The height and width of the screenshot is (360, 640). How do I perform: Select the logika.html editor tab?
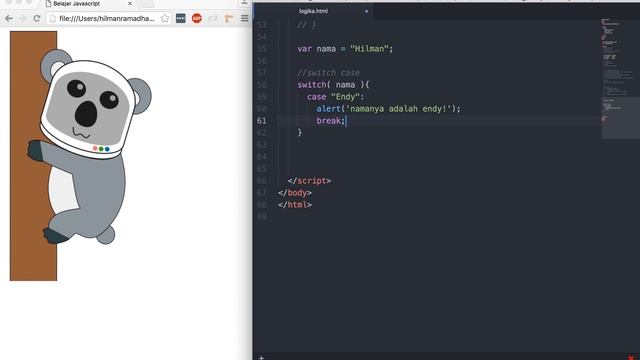(313, 11)
